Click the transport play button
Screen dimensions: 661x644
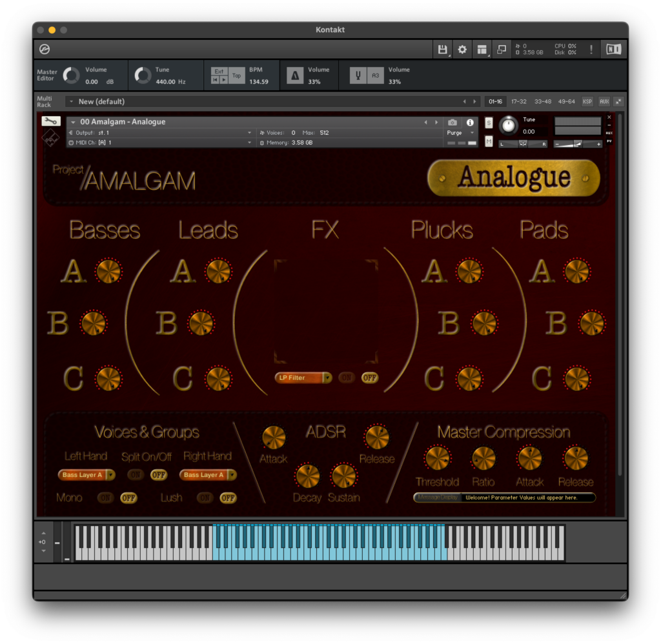click(224, 80)
